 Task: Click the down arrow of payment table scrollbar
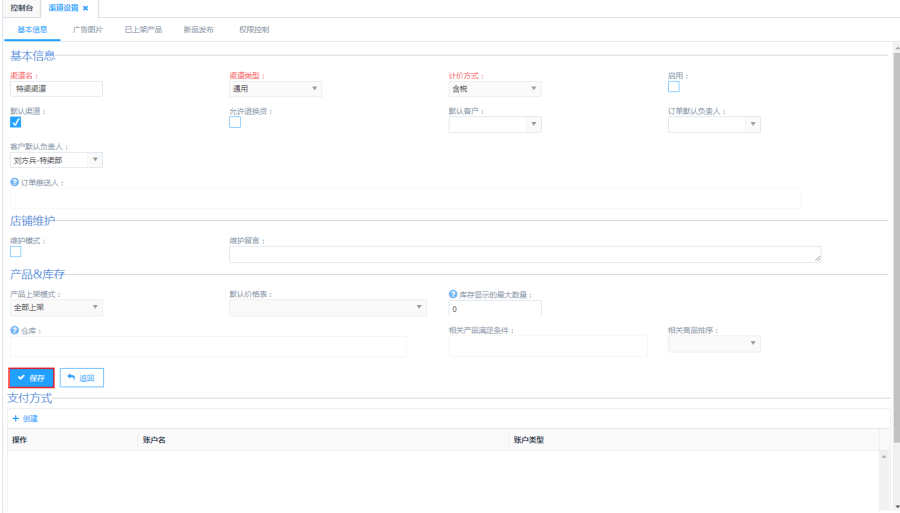[x=883, y=505]
